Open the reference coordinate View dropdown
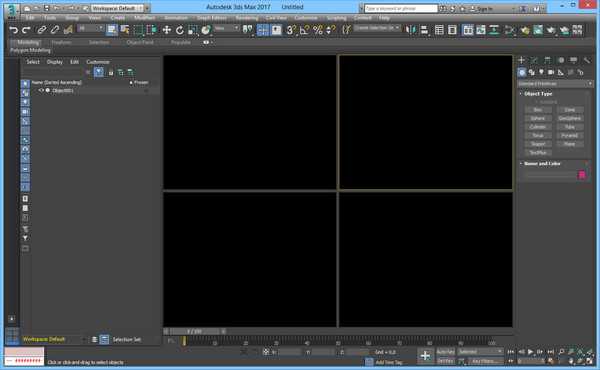Screen dimensions: 600x370 point(226,28)
